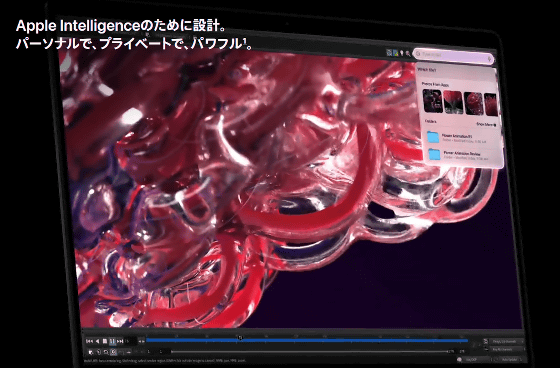Image resolution: width=560 pixels, height=368 pixels.
Task: Jump to the first frame of the timeline
Action: [x=89, y=342]
